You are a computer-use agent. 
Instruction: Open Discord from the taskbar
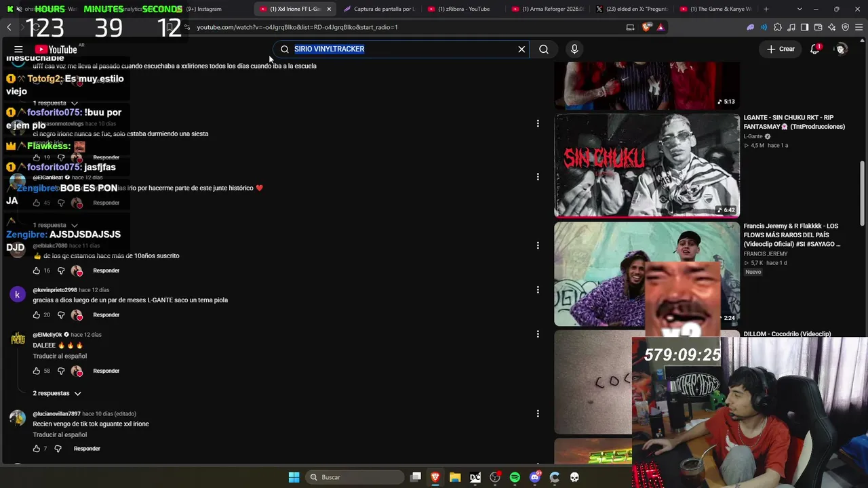click(535, 477)
